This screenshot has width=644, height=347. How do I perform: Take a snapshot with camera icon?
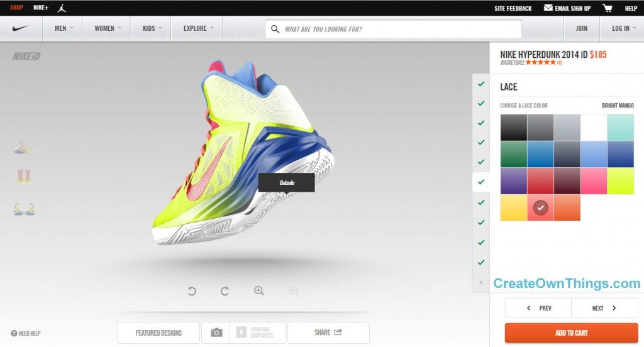pos(216,333)
